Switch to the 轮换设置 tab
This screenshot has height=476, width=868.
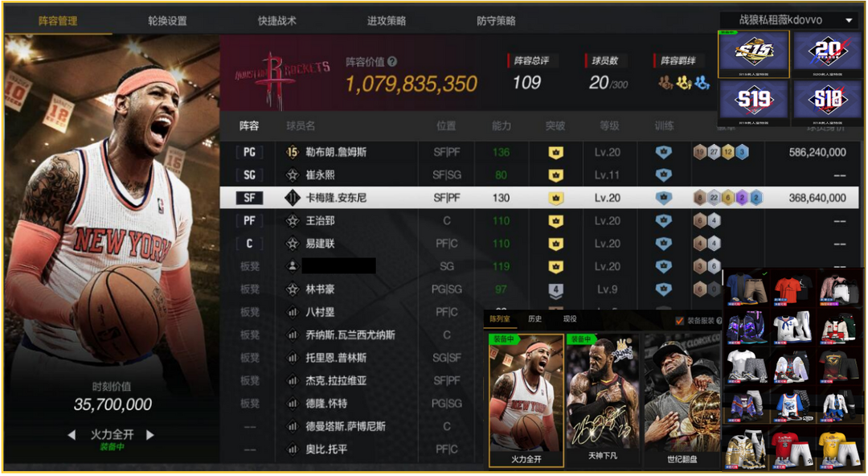[x=167, y=21]
